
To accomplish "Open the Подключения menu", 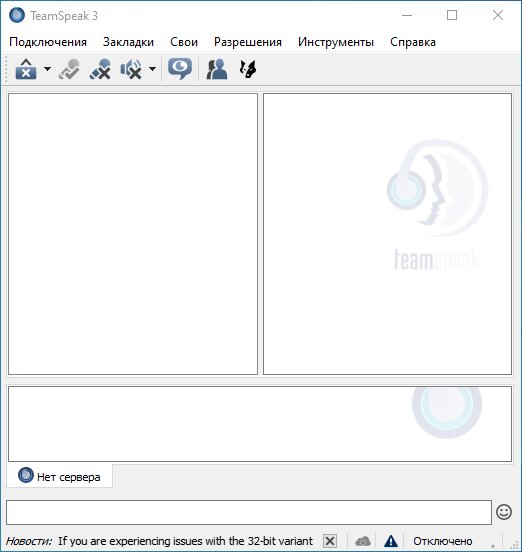I will (x=48, y=42).
